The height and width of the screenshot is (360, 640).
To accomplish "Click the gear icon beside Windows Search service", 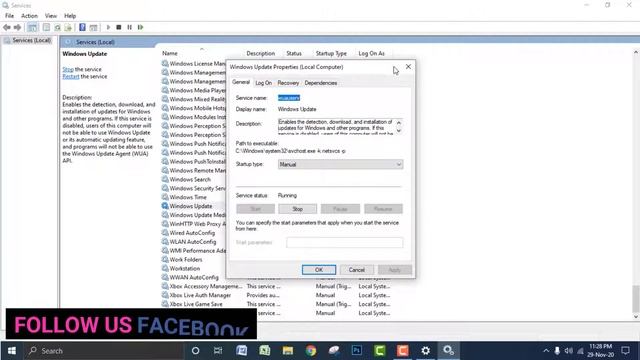I will (165, 179).
